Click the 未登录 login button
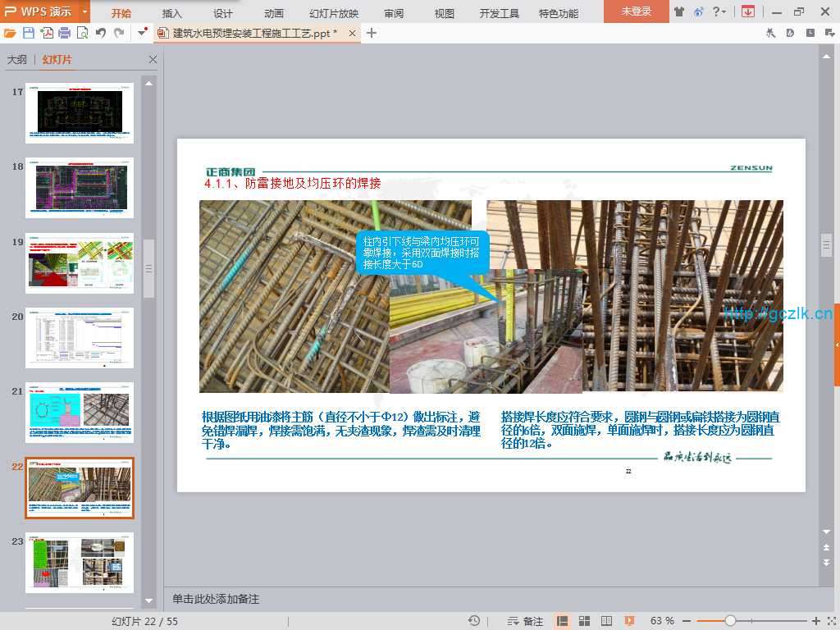840x630 pixels. 636,11
